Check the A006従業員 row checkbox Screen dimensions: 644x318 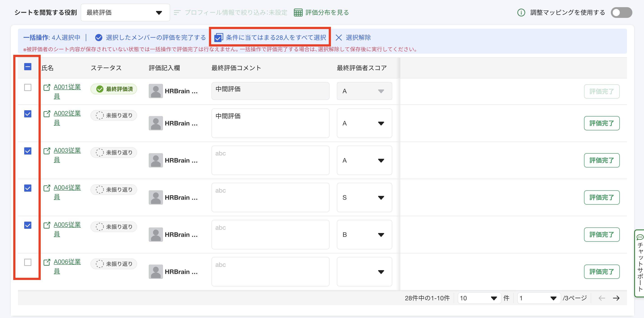click(28, 262)
